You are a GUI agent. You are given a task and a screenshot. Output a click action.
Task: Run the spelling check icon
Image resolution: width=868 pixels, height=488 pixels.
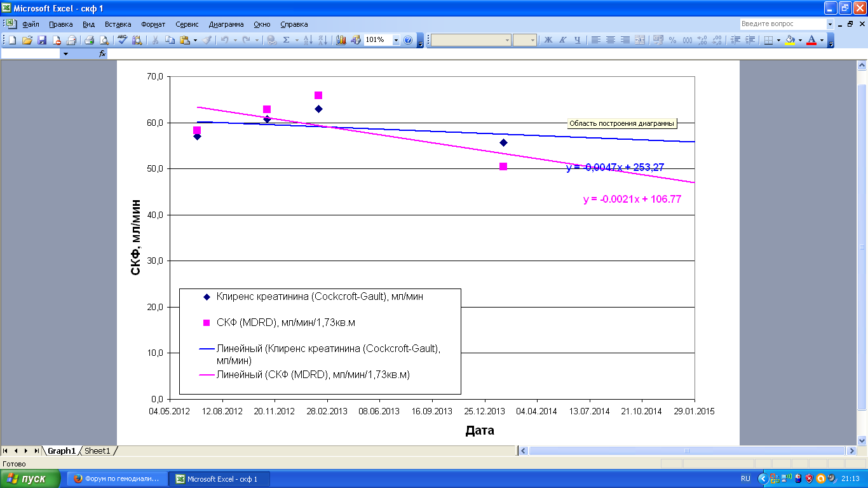123,40
